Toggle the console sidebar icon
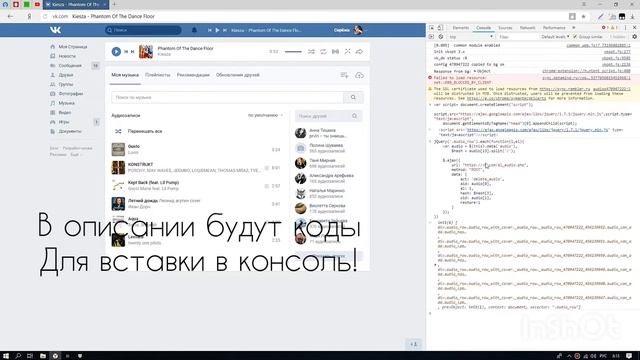 (x=431, y=37)
